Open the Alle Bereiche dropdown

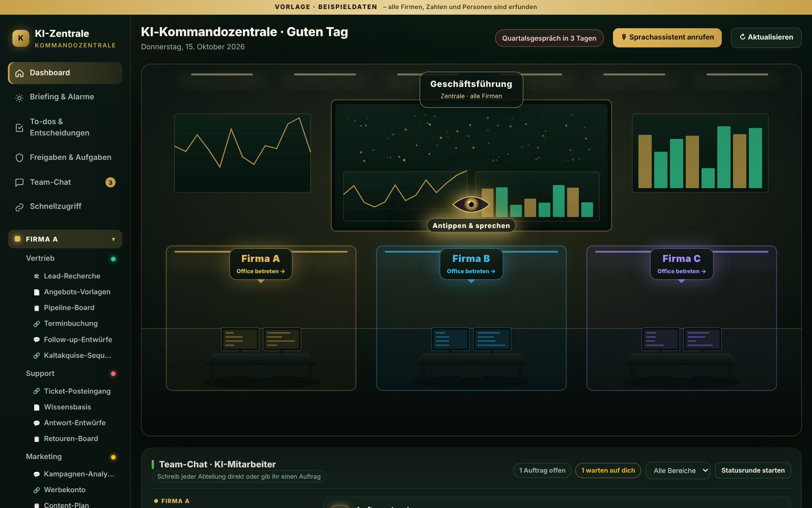(678, 470)
